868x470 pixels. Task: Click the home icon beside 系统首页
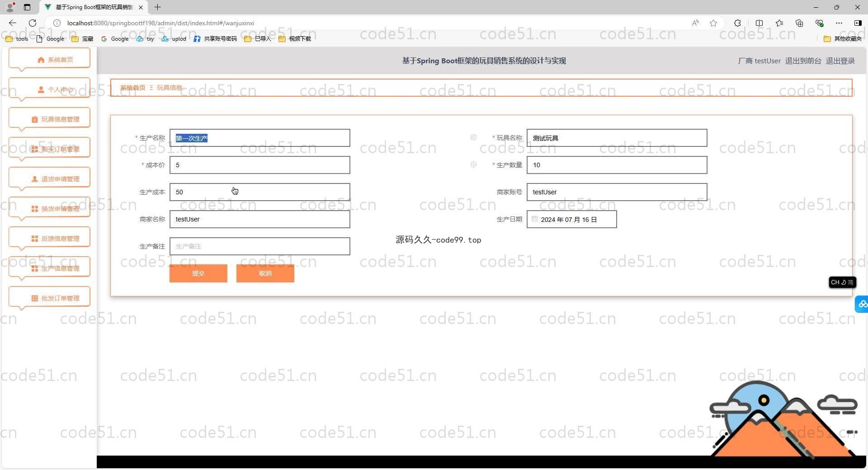click(41, 60)
